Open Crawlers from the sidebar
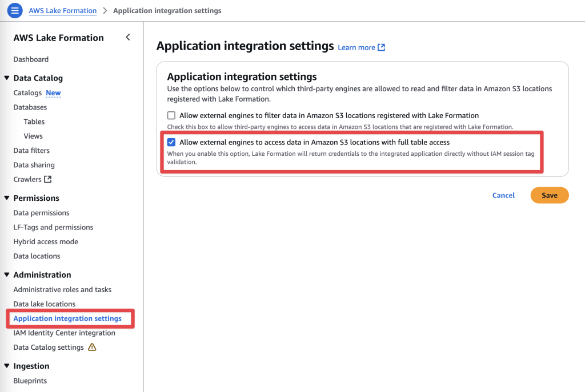585x392 pixels. tap(27, 179)
